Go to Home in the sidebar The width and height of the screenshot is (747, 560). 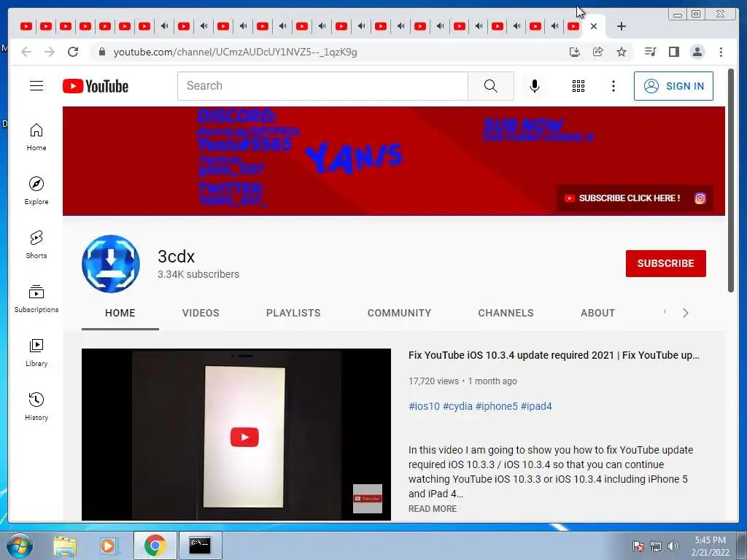pyautogui.click(x=36, y=137)
